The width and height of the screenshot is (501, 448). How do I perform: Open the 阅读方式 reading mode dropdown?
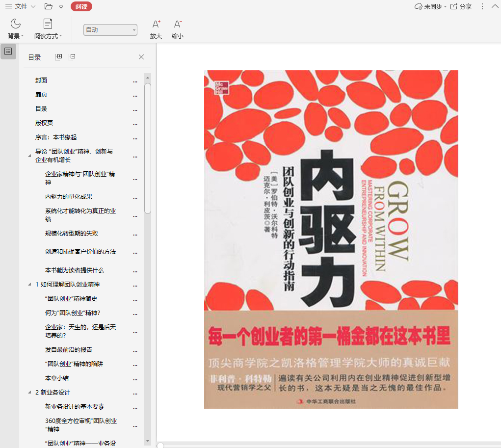pos(48,29)
